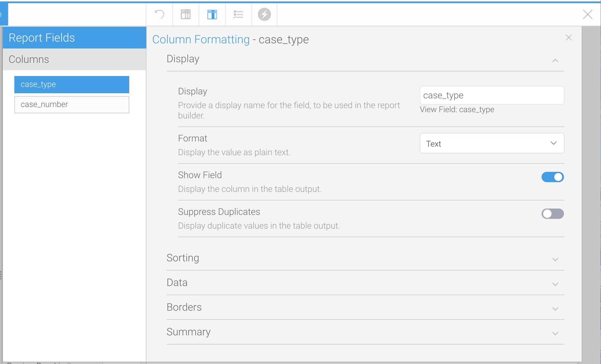Select the case_number column

coord(71,104)
